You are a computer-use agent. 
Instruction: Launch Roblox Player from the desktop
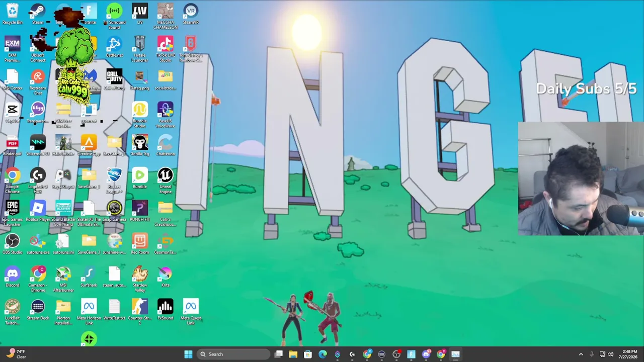click(x=38, y=211)
